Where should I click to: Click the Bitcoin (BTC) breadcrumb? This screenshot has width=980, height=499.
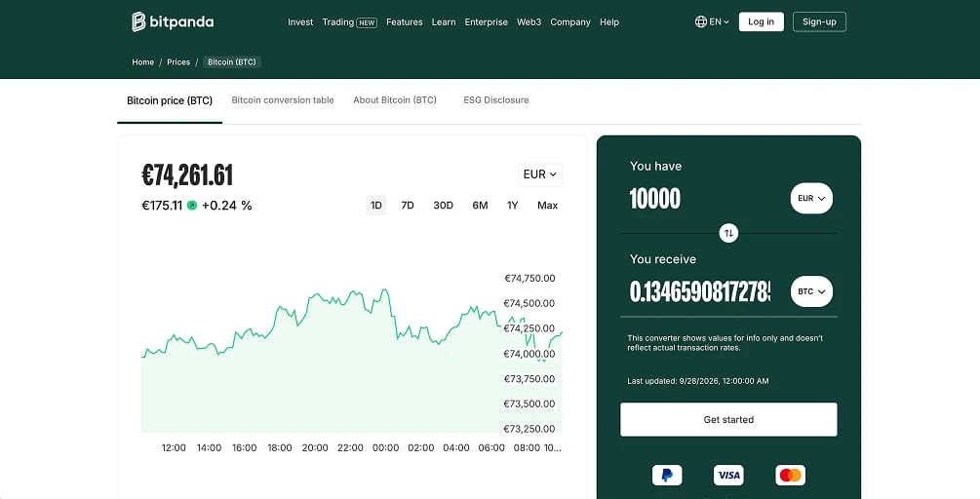coord(232,62)
